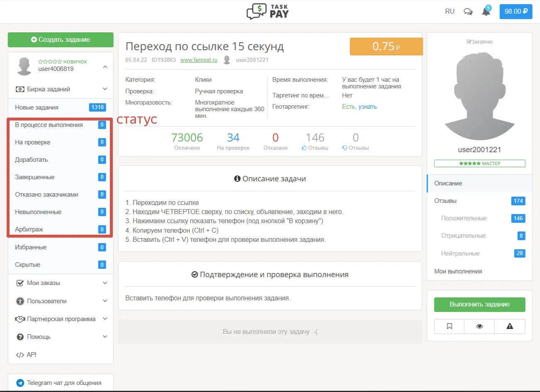Open Невыполненные sidebar item
Viewport: 540px width, 392px height.
[61, 212]
